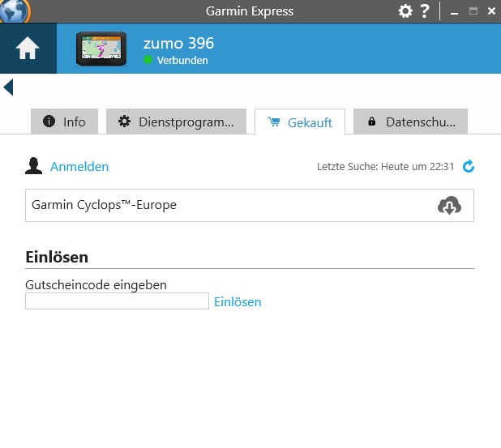Open the Dienstprogramme tab
The image size is (501, 448).
(176, 122)
